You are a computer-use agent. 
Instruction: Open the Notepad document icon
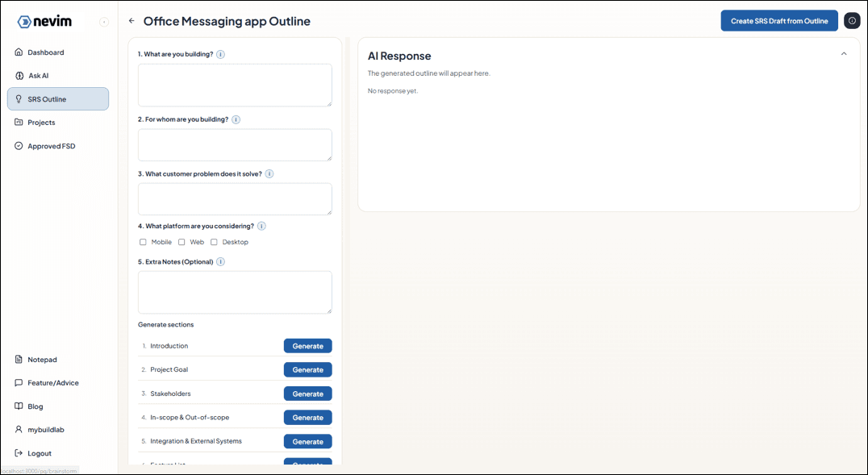click(19, 359)
